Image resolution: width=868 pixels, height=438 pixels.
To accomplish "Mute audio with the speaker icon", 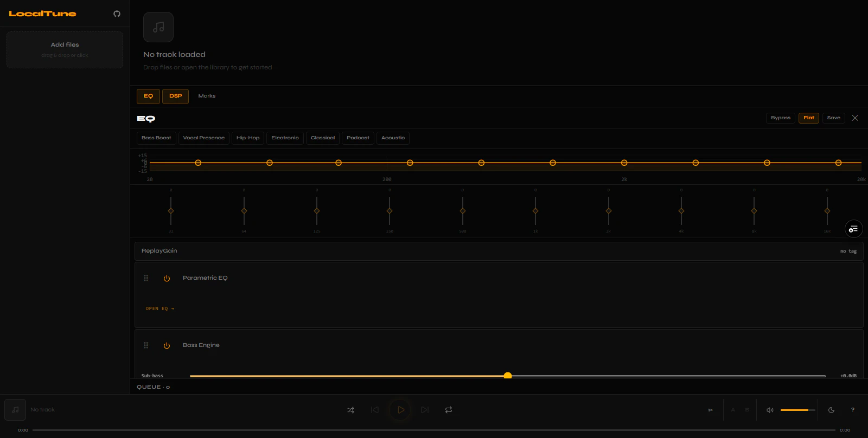I will click(x=770, y=410).
